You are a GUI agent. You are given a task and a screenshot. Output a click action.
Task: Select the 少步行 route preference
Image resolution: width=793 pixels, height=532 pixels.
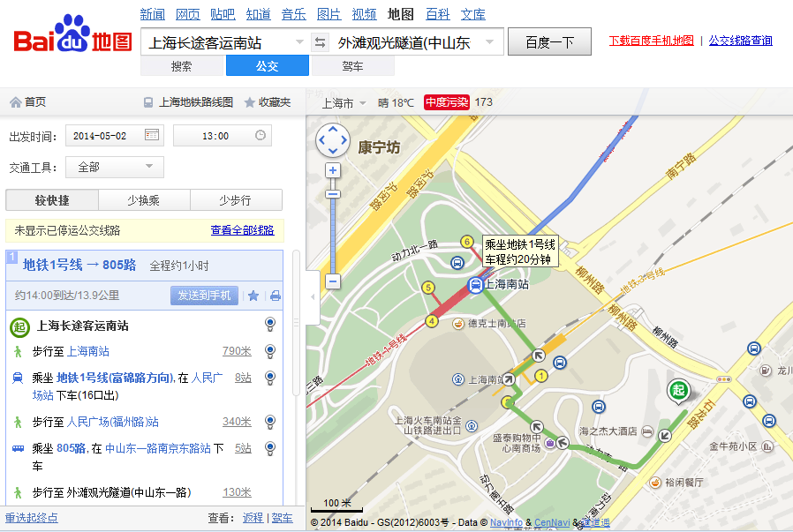tap(236, 200)
